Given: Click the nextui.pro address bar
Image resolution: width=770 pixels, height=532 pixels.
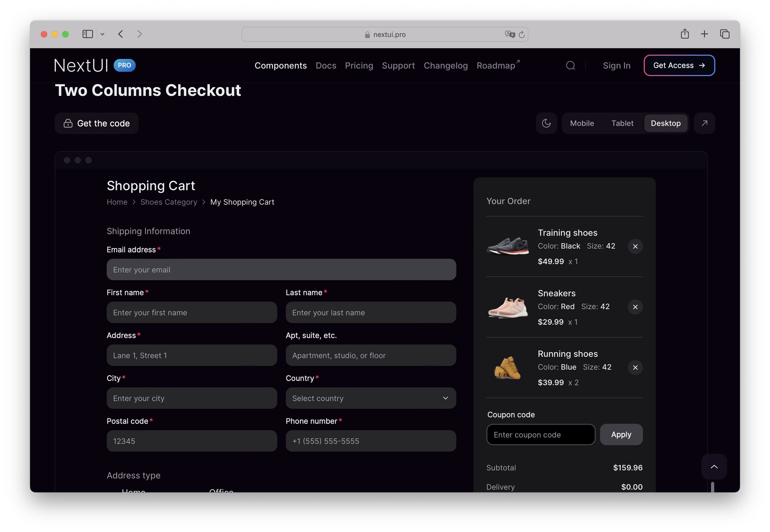Looking at the screenshot, I should point(385,34).
